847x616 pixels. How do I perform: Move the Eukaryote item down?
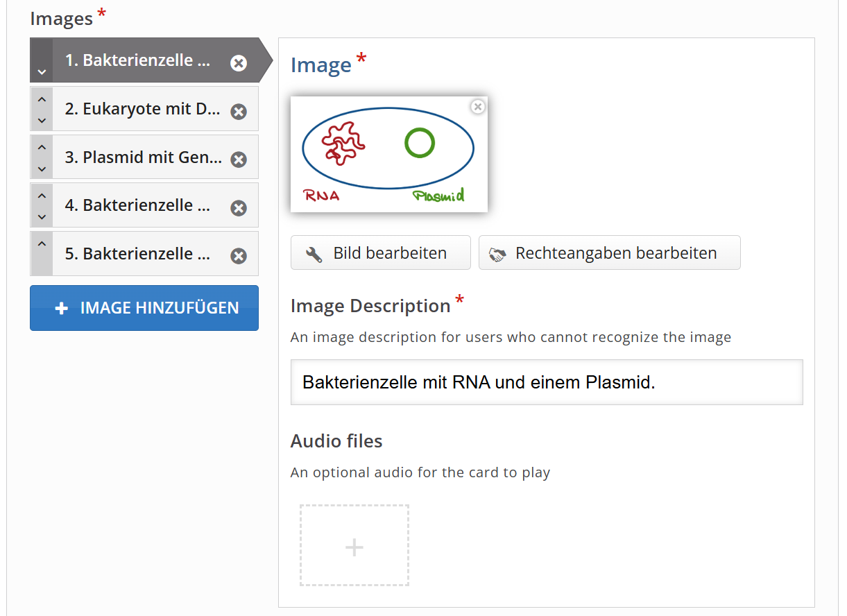[42, 121]
